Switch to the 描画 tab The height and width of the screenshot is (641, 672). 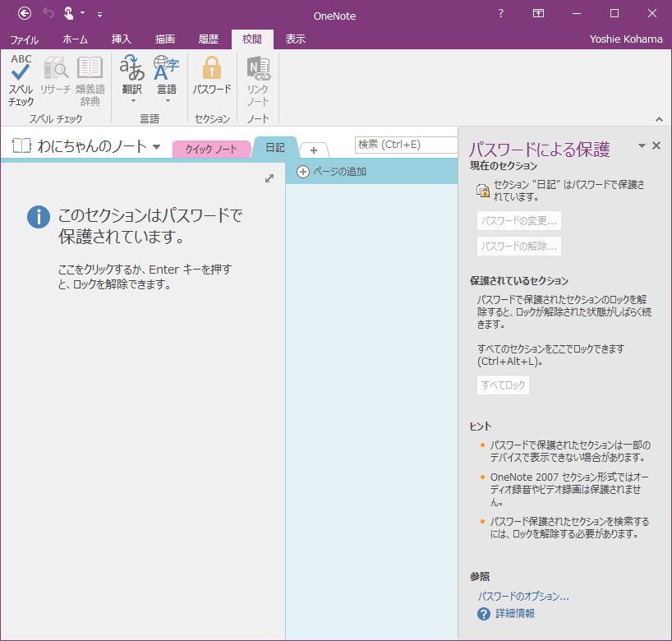click(164, 39)
